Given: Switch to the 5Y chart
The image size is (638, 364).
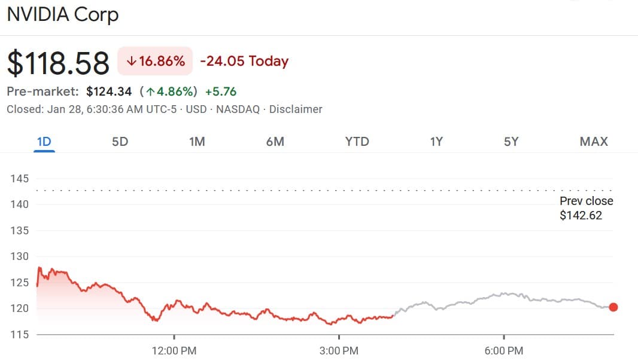Looking at the screenshot, I should point(512,142).
